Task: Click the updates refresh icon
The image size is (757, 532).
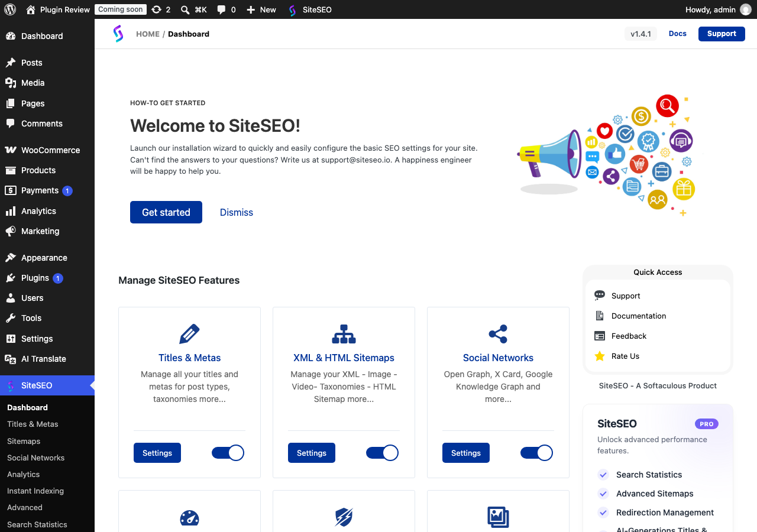Action: coord(156,9)
